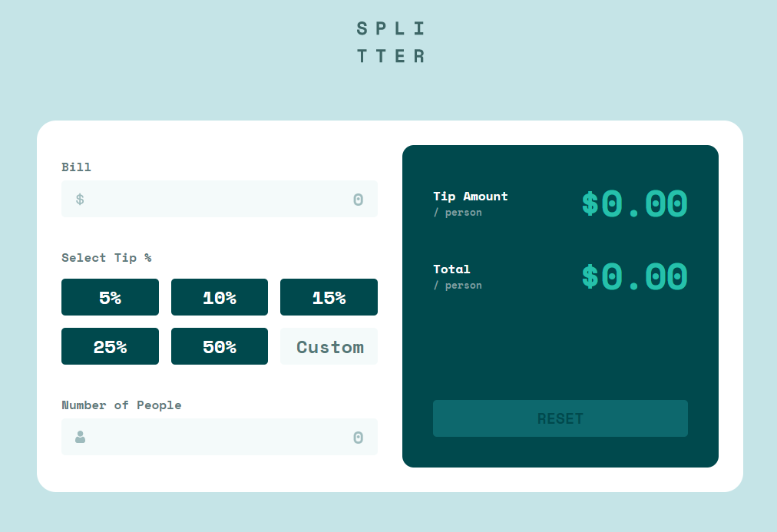
Task: Click inside the Bill amount input
Action: tap(220, 199)
